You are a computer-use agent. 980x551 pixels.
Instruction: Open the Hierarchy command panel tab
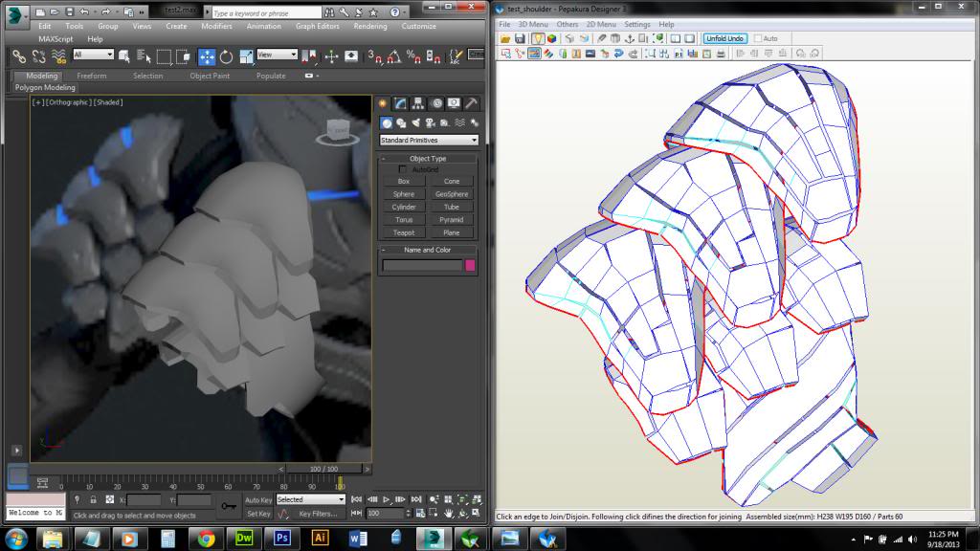418,103
